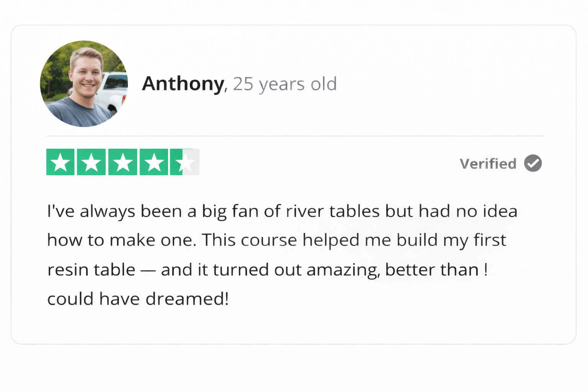Click "This course" in the review text
This screenshot has width=588, height=392.
pyautogui.click(x=249, y=240)
